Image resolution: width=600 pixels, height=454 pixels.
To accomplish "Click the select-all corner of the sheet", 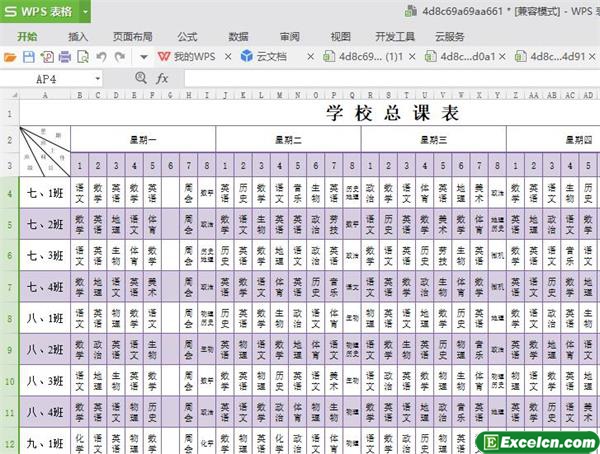I will pos(10,95).
